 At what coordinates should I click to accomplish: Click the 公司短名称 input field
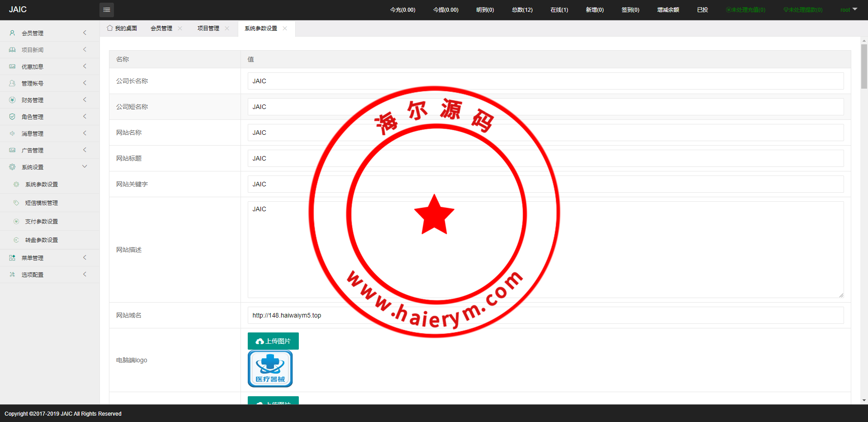tap(546, 107)
